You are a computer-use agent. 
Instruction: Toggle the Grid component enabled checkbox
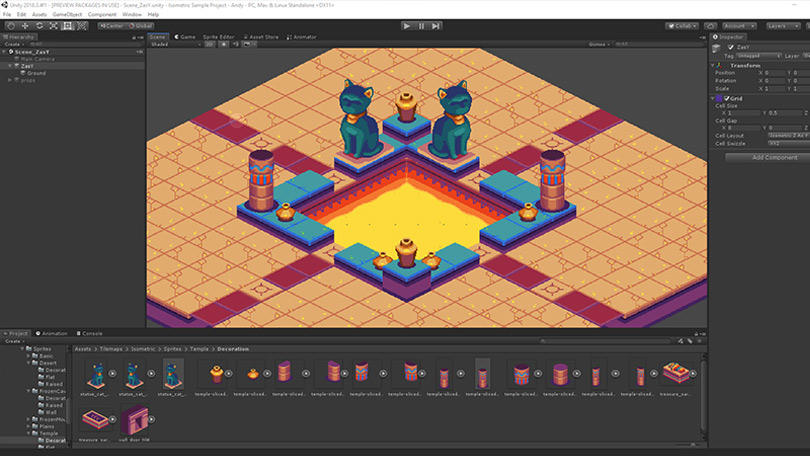[x=727, y=98]
